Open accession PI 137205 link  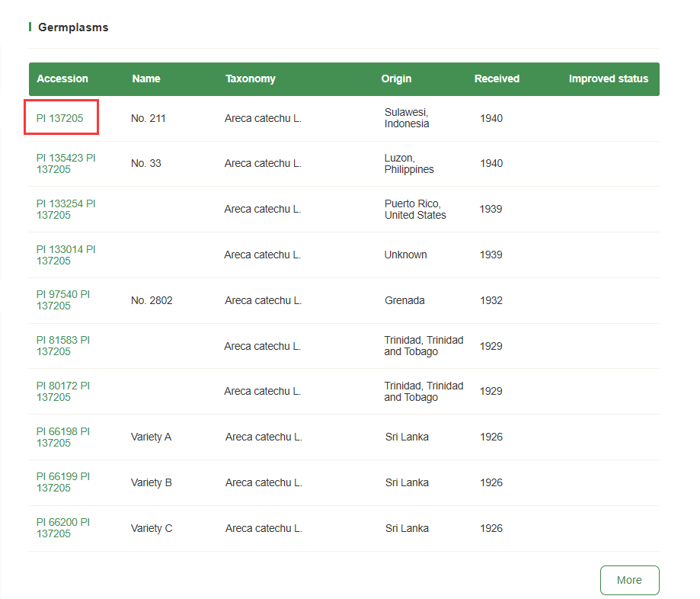(60, 118)
